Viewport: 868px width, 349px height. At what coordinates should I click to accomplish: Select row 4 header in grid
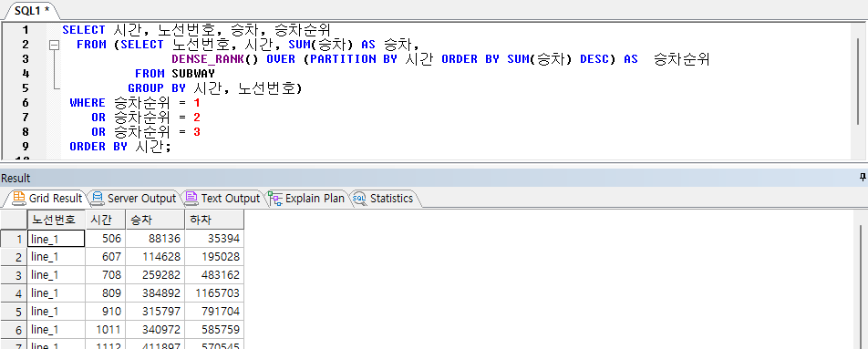(14, 293)
